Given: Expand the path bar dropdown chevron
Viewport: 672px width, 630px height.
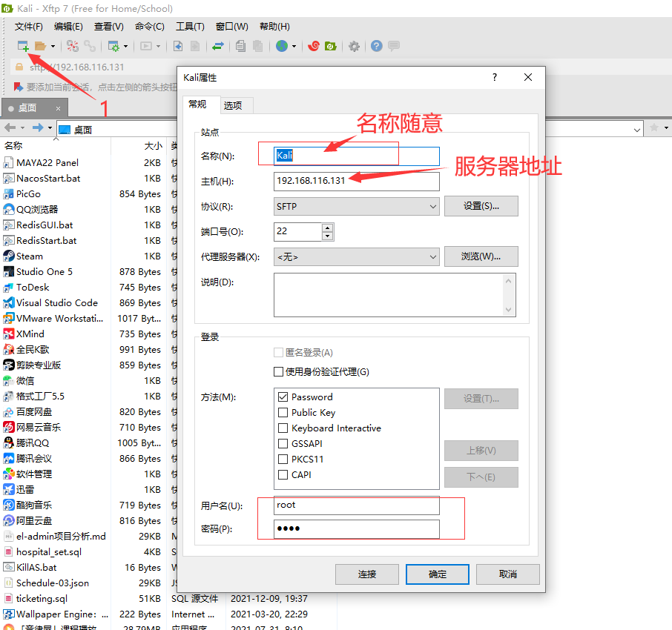Looking at the screenshot, I should (x=637, y=130).
